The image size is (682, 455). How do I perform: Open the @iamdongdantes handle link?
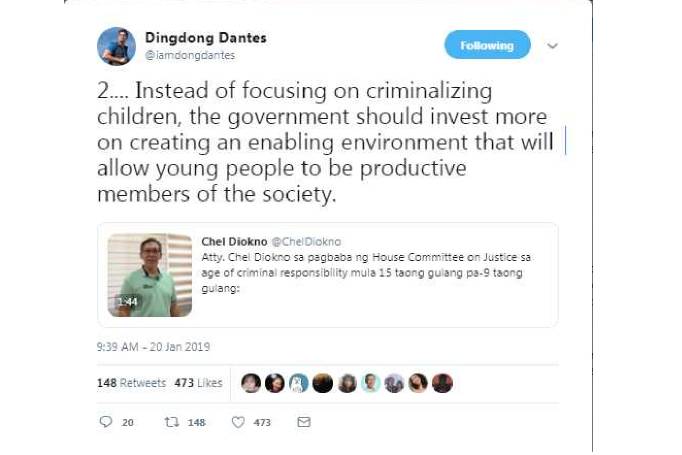click(x=190, y=55)
